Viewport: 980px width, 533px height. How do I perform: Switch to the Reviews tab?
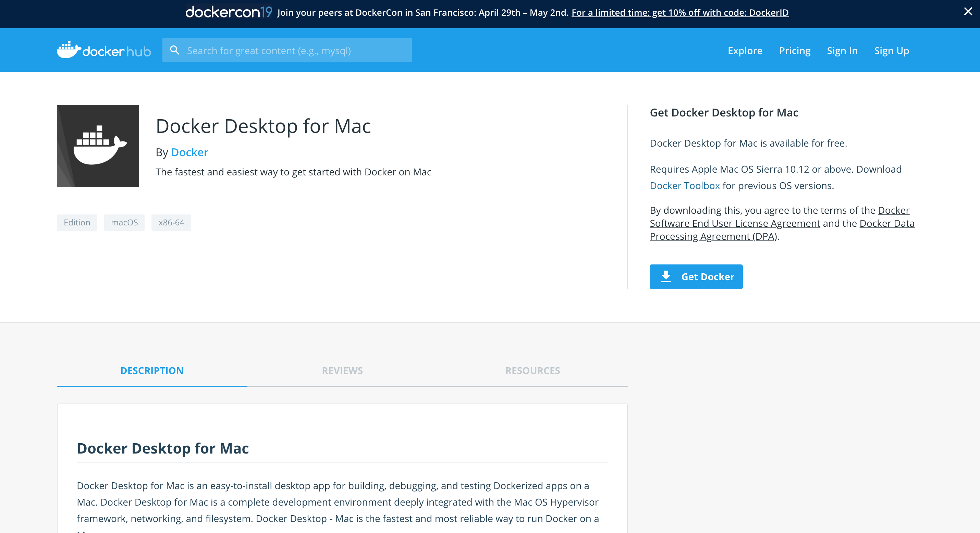click(342, 371)
